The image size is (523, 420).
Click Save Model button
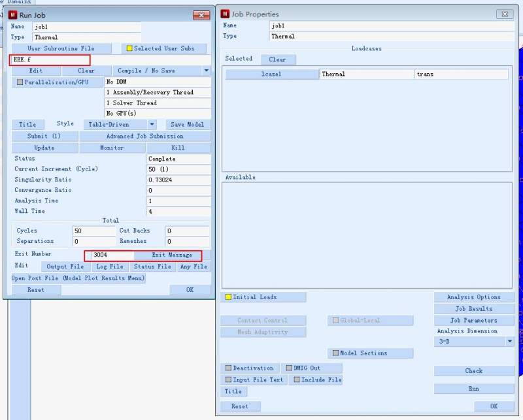point(188,125)
